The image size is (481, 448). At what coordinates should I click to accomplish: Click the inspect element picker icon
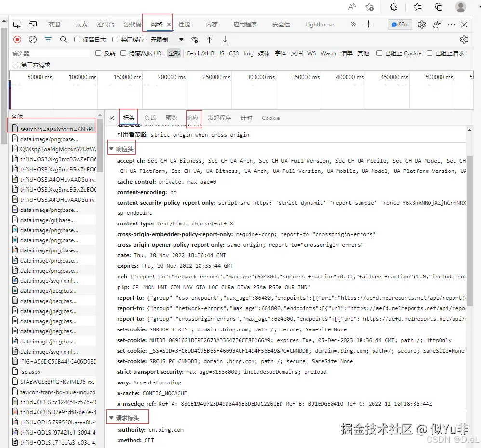[x=17, y=25]
